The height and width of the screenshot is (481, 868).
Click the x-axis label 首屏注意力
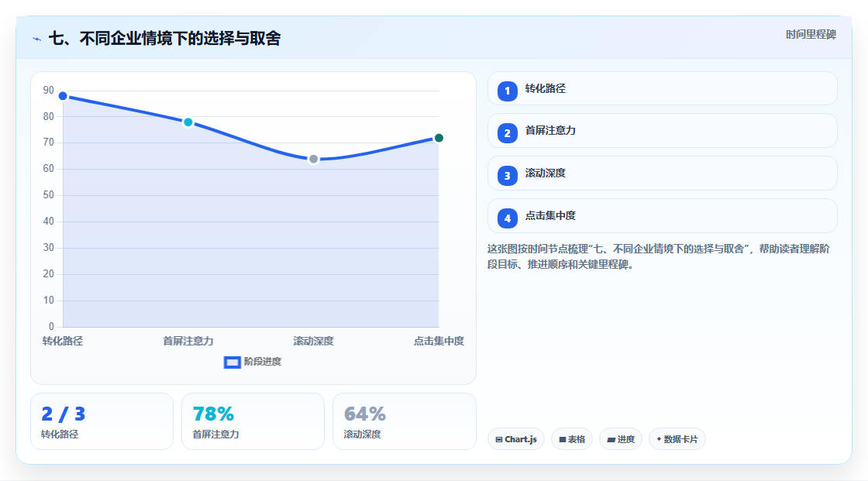[188, 341]
